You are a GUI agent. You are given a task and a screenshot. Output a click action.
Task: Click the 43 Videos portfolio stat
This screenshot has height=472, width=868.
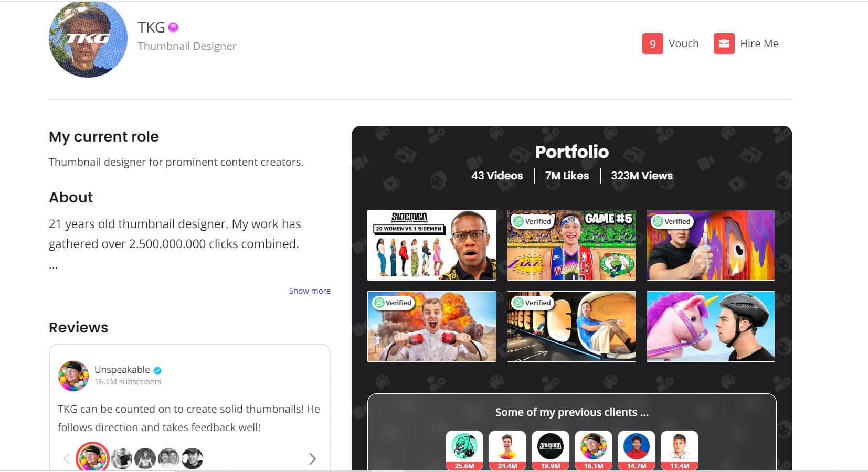pos(497,176)
